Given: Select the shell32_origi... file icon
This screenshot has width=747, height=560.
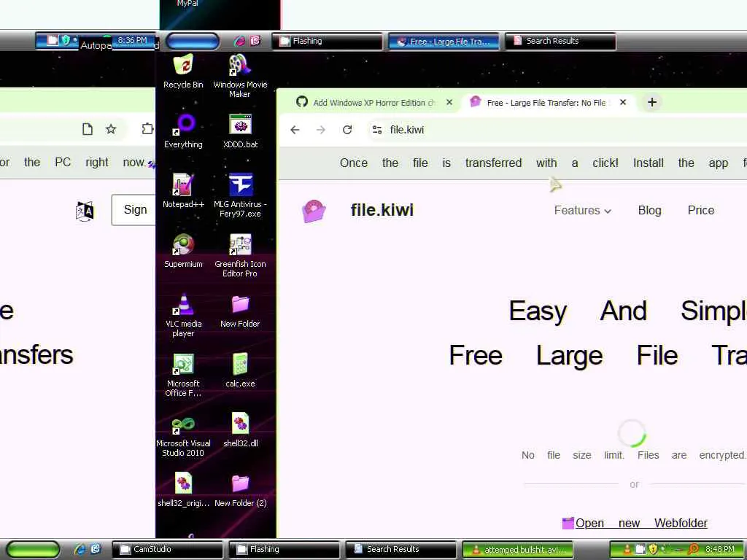Looking at the screenshot, I should point(183,490).
